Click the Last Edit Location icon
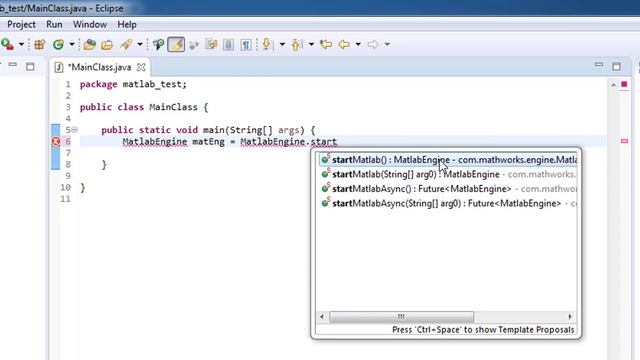This screenshot has height=360, width=640. (326, 44)
